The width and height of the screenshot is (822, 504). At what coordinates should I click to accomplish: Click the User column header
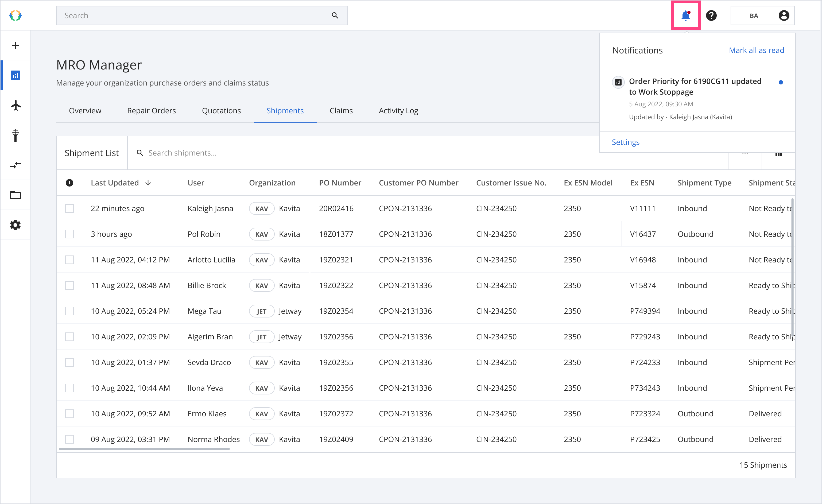pos(196,183)
